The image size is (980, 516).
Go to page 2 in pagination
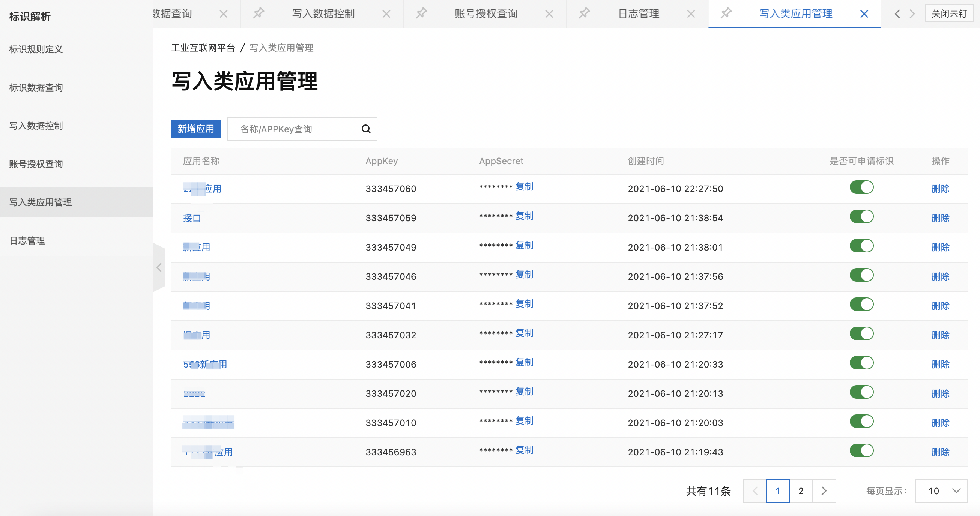tap(801, 491)
